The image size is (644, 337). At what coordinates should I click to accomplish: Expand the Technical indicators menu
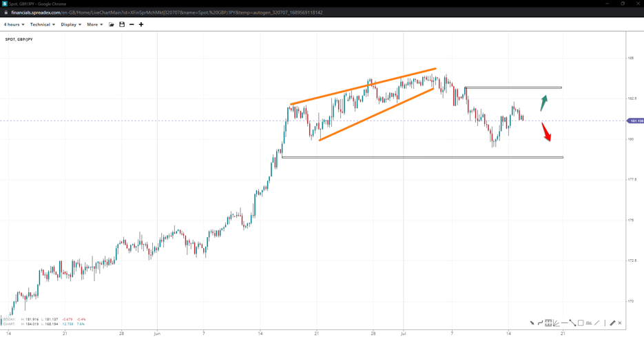(42, 25)
